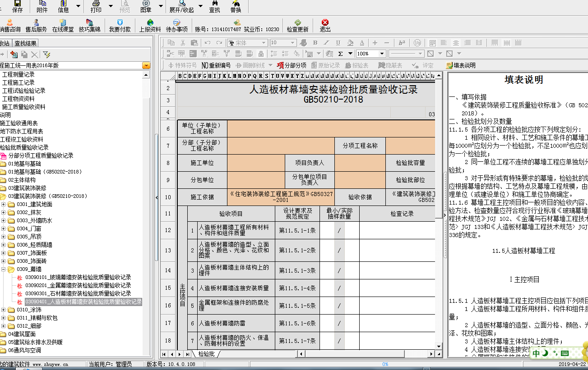Open 在线课堂 online classroom
Screen dimensions: 588x370
[x=63, y=25]
